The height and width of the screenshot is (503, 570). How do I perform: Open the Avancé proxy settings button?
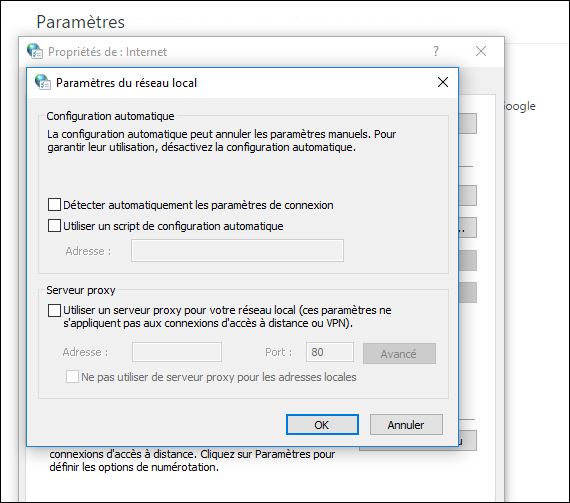point(399,353)
